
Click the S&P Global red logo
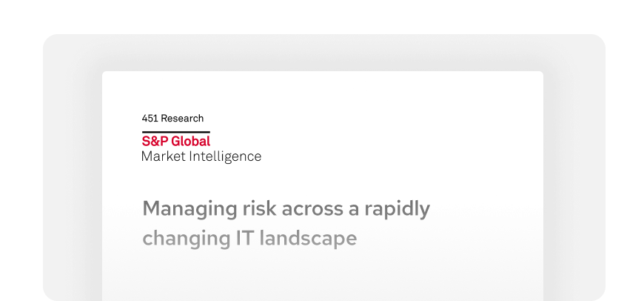(x=176, y=141)
